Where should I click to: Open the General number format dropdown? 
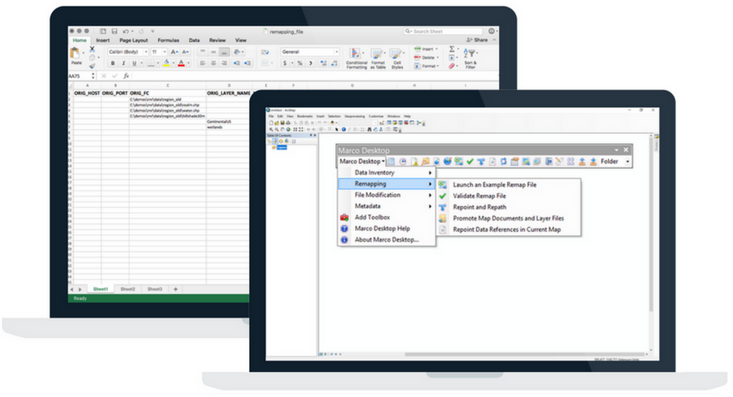coord(309,52)
